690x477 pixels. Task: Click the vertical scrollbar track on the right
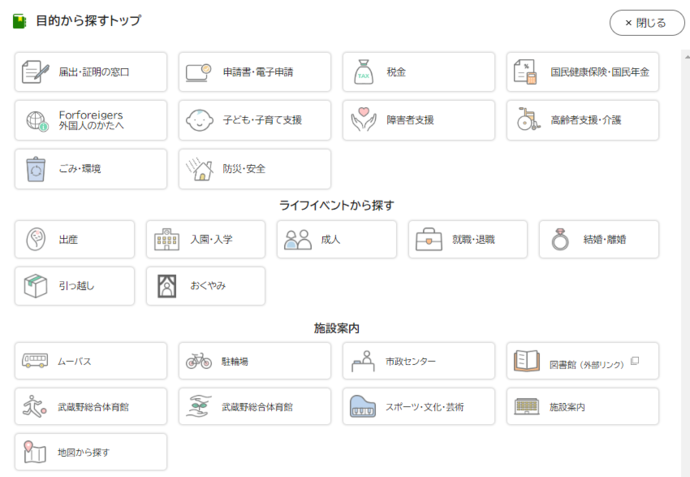click(686, 264)
